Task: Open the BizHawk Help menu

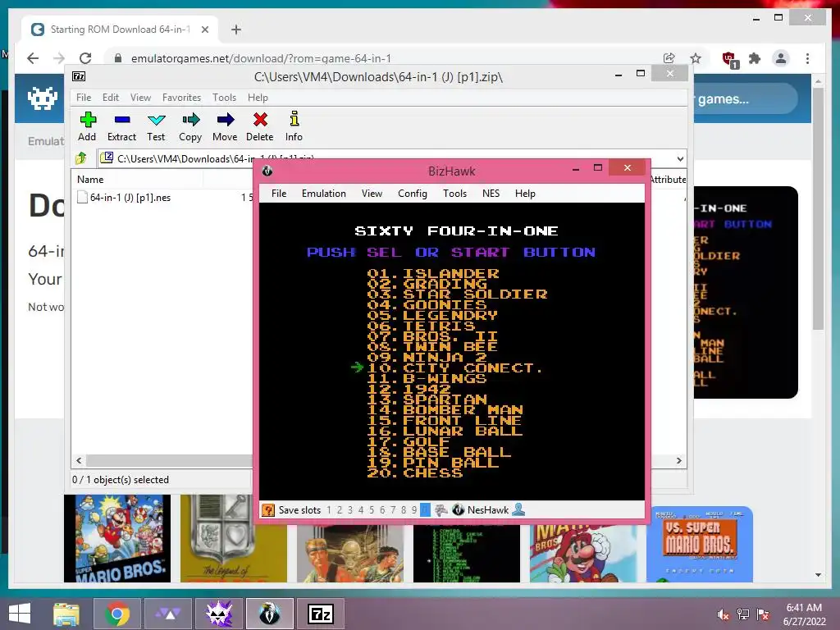Action: tap(525, 194)
